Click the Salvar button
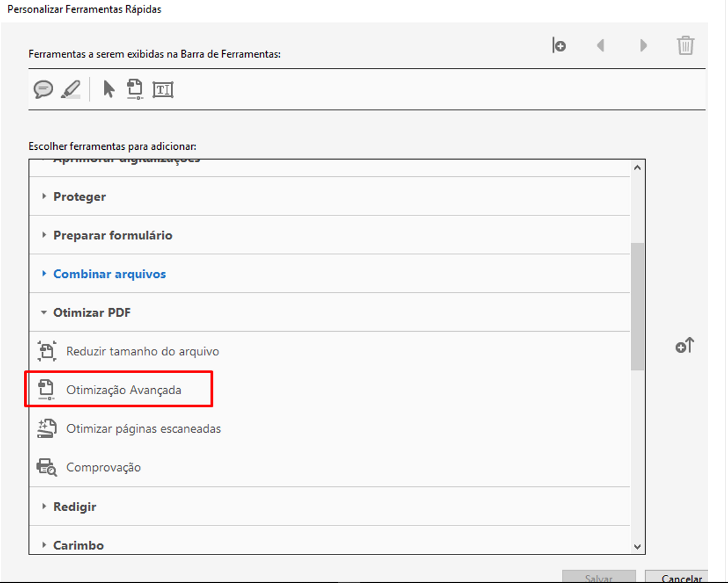 pos(599,578)
